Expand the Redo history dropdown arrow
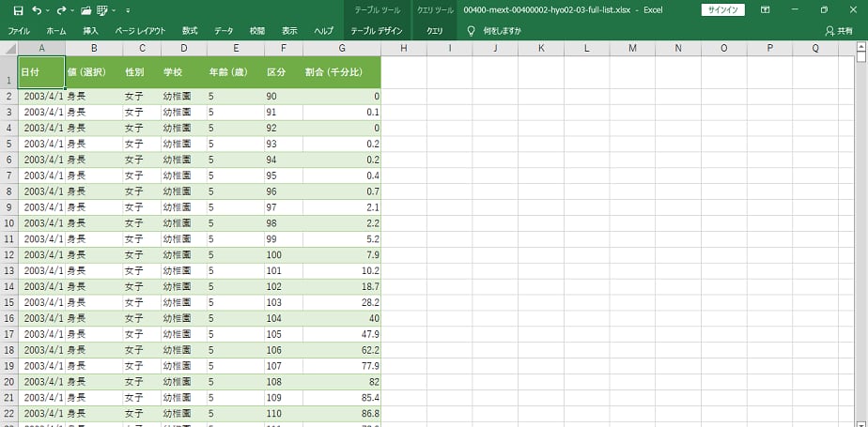 [x=72, y=10]
